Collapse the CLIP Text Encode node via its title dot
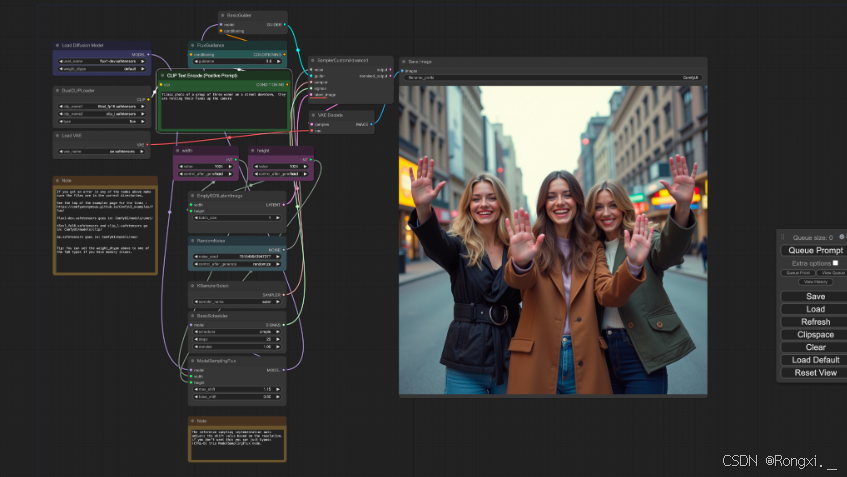Screen dimensions: 847x477 click(162, 76)
